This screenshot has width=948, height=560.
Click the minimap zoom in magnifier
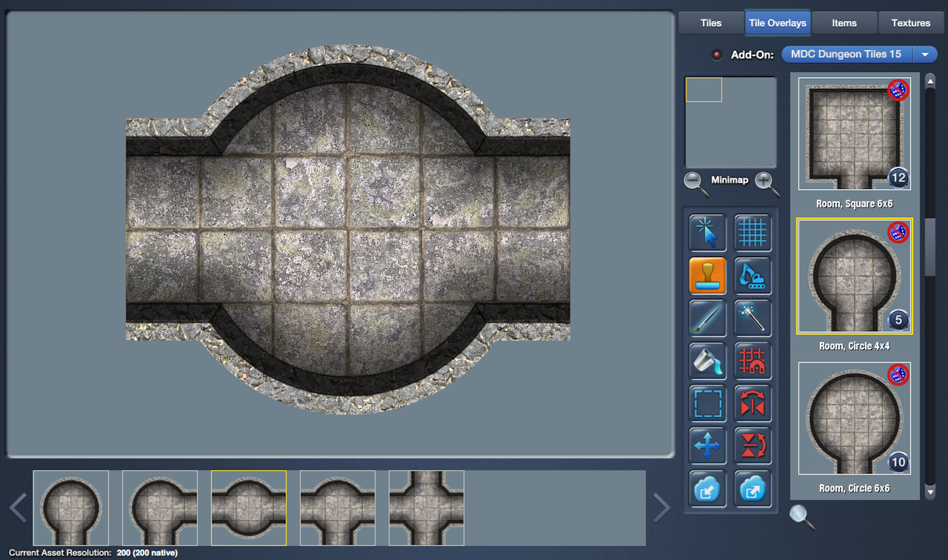pyautogui.click(x=767, y=182)
